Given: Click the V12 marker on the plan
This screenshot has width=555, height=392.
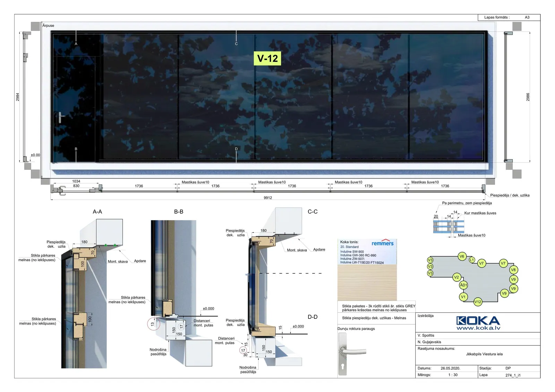Looking at the screenshot, I should 478,302.
